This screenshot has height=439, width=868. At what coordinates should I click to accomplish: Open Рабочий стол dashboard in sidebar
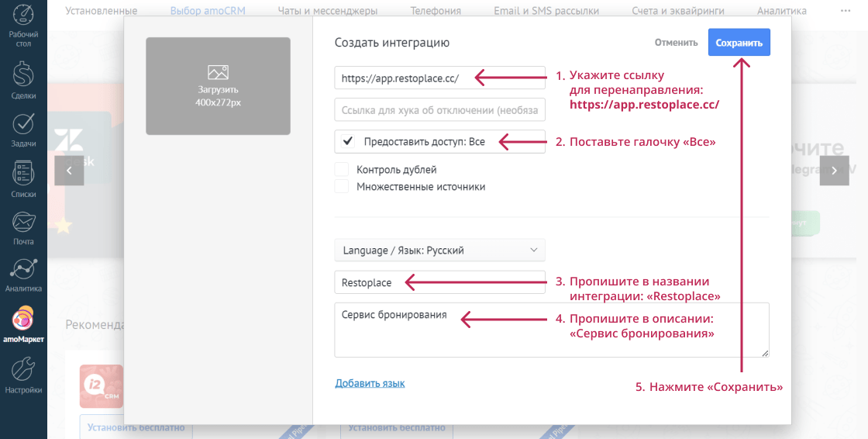[23, 26]
